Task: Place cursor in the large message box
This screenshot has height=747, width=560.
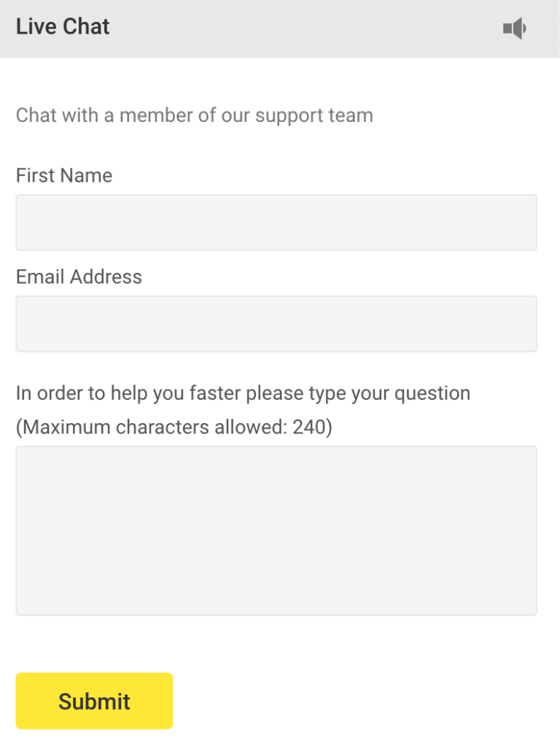Action: tap(276, 530)
